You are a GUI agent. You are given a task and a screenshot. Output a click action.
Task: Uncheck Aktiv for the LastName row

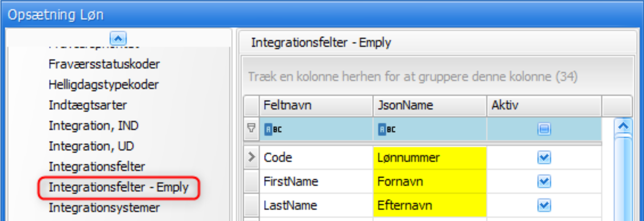coord(544,205)
